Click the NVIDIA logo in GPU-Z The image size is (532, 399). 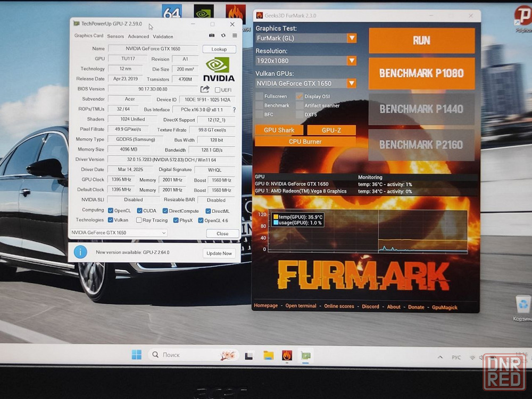point(219,69)
